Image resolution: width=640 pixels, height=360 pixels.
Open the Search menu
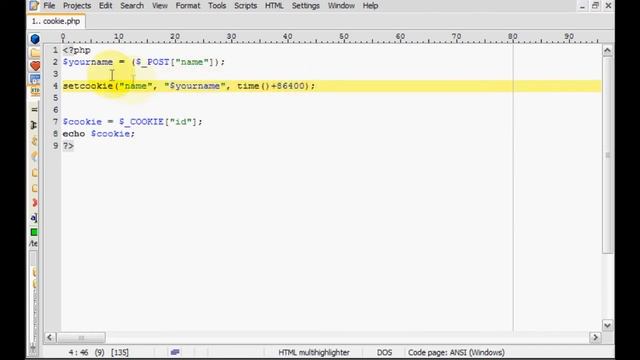click(x=132, y=6)
